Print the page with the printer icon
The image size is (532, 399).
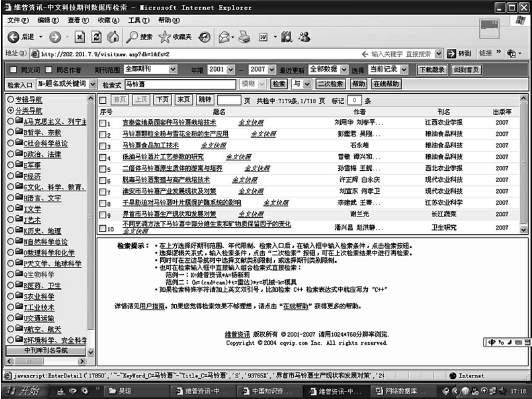tap(244, 37)
